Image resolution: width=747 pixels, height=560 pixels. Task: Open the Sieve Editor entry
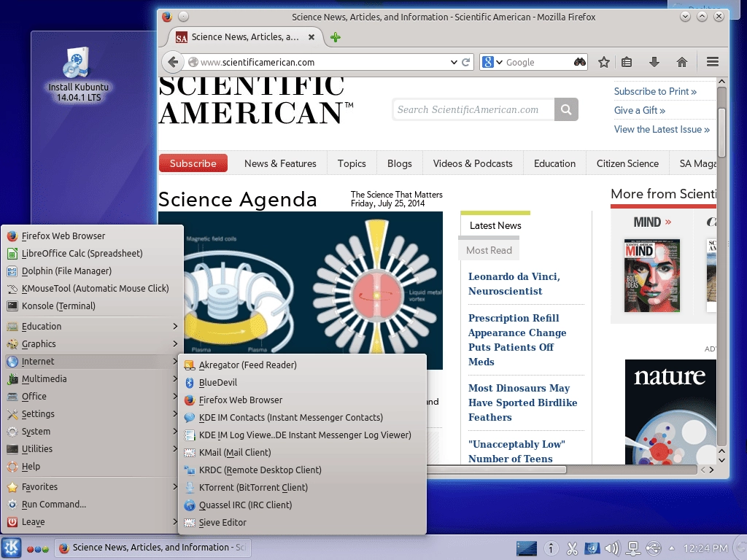coord(303,523)
